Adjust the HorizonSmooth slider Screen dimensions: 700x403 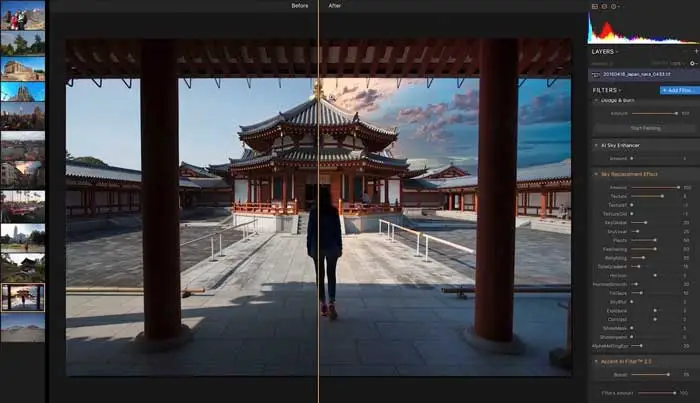[655, 284]
